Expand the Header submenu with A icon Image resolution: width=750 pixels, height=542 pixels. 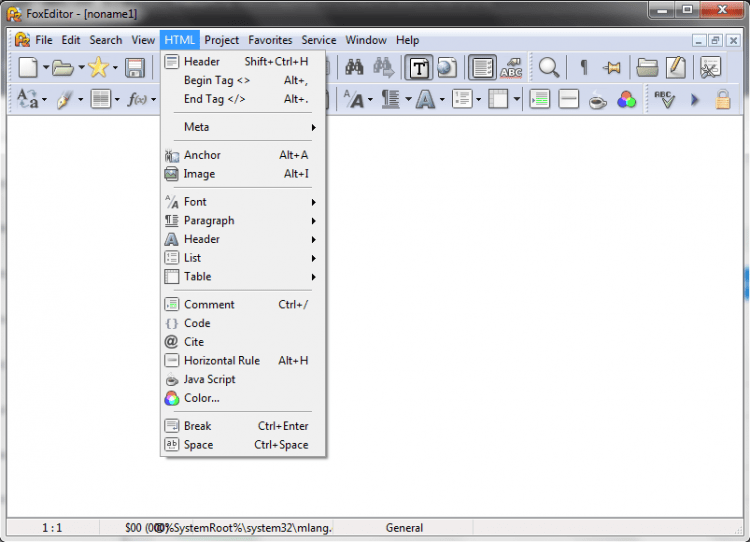243,239
